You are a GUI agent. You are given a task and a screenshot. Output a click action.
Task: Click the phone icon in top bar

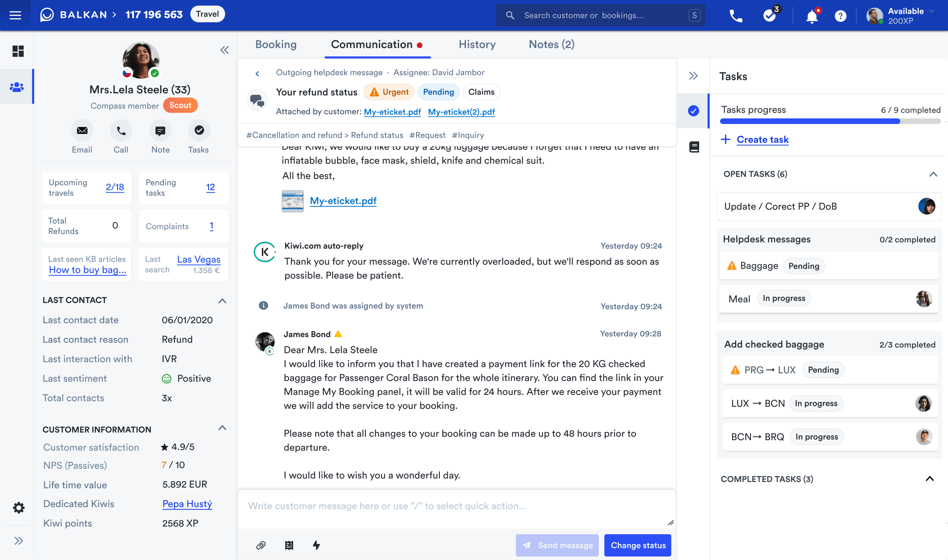(736, 15)
